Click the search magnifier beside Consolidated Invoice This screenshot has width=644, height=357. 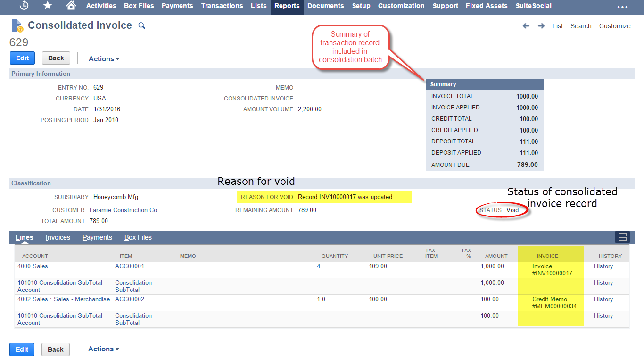click(x=141, y=26)
